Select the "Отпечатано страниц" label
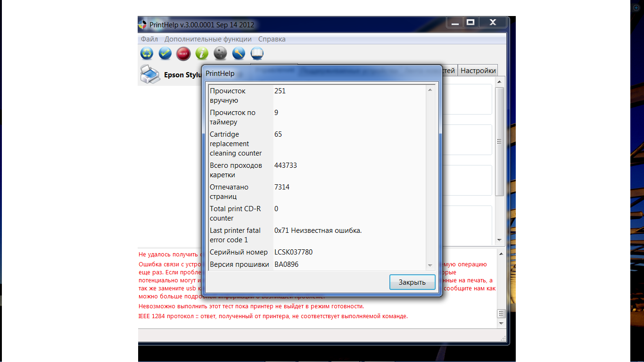This screenshot has width=644, height=362. [x=229, y=192]
